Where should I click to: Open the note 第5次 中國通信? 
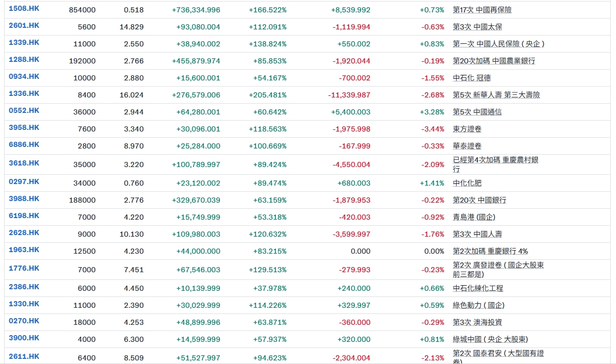tap(477, 112)
